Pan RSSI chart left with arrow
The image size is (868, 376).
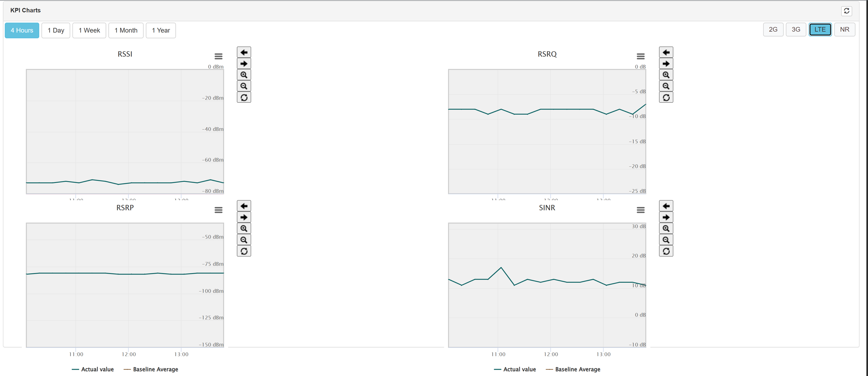(244, 52)
